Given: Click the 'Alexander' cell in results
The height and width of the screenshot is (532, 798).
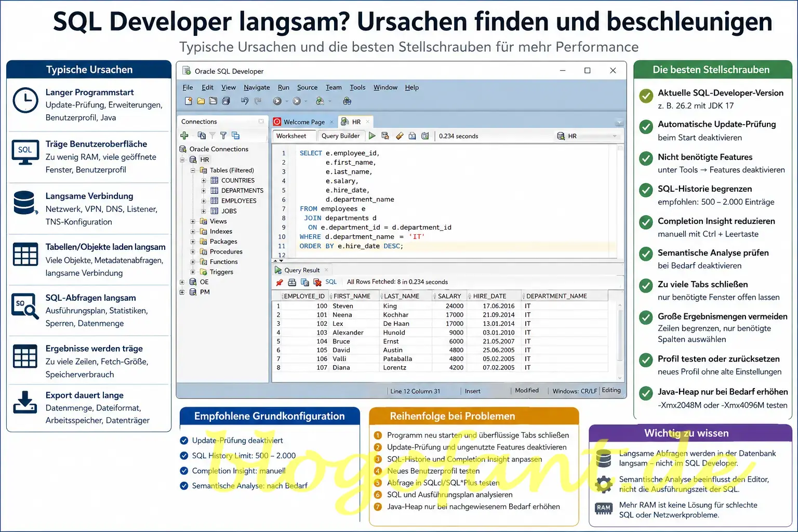Looking at the screenshot, I should 348,332.
